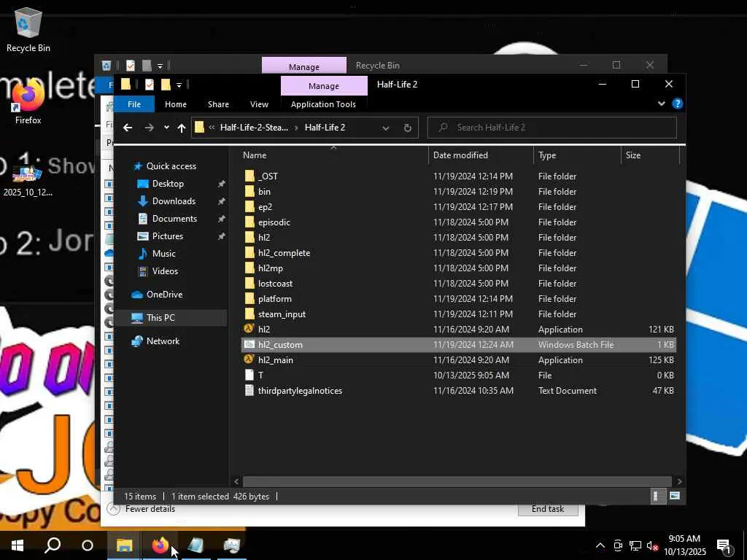The width and height of the screenshot is (747, 560).
Task: Open the File menu
Action: (134, 104)
